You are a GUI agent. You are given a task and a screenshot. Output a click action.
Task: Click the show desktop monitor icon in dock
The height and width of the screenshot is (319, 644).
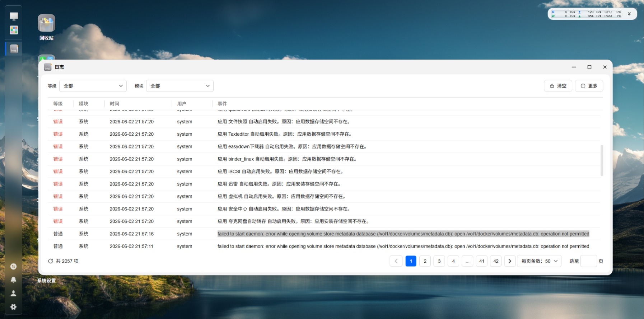14,16
